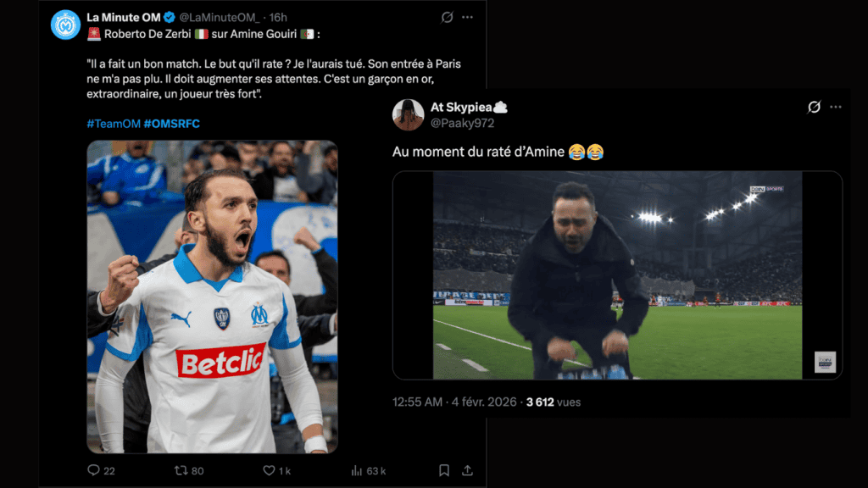Open At Skypiea profile picture
The height and width of the screenshot is (488, 868).
click(408, 114)
